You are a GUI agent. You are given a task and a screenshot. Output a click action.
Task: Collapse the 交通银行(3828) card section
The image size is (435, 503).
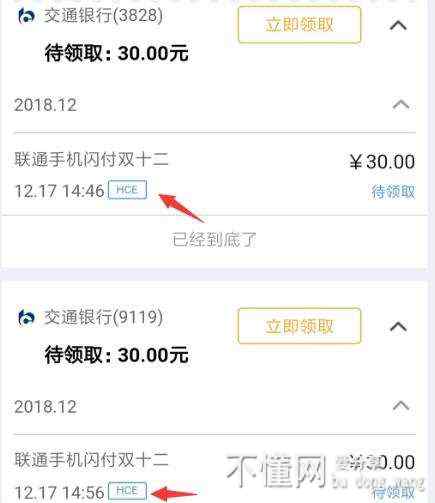(x=398, y=25)
